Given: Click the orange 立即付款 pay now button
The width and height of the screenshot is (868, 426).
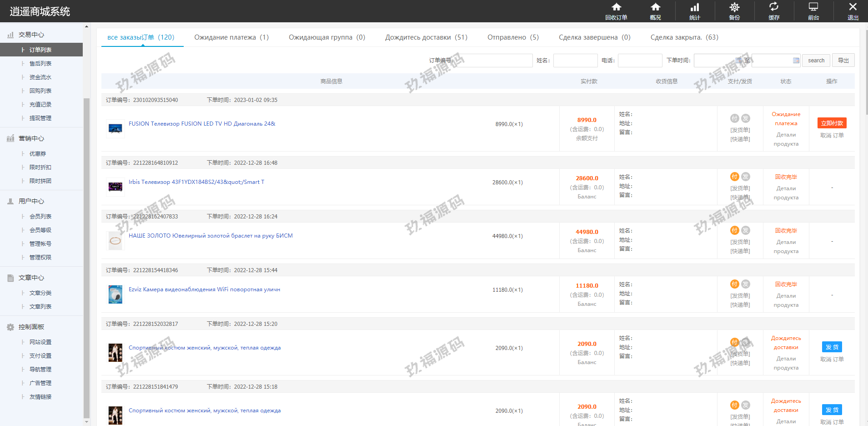Looking at the screenshot, I should coord(832,123).
